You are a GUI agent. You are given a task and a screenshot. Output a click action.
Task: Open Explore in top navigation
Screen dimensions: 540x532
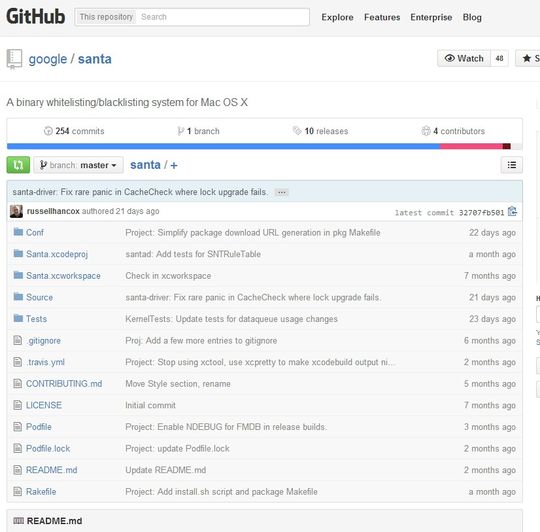click(x=337, y=17)
